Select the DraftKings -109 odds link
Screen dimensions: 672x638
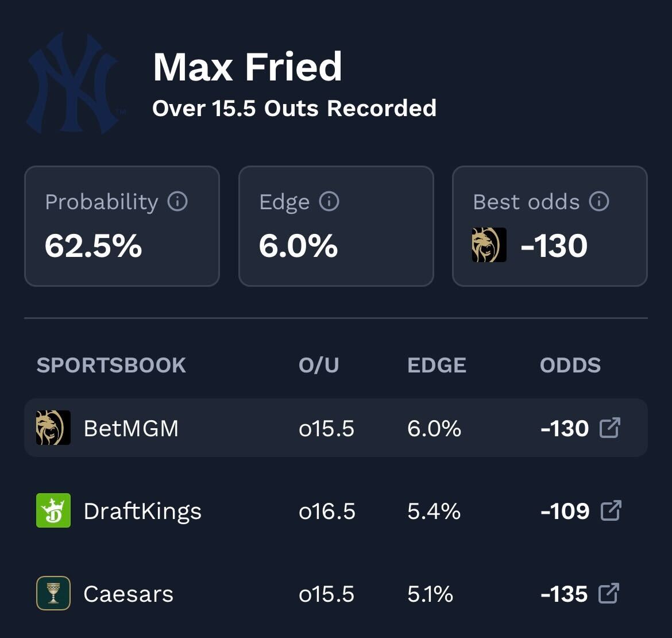coord(565,512)
